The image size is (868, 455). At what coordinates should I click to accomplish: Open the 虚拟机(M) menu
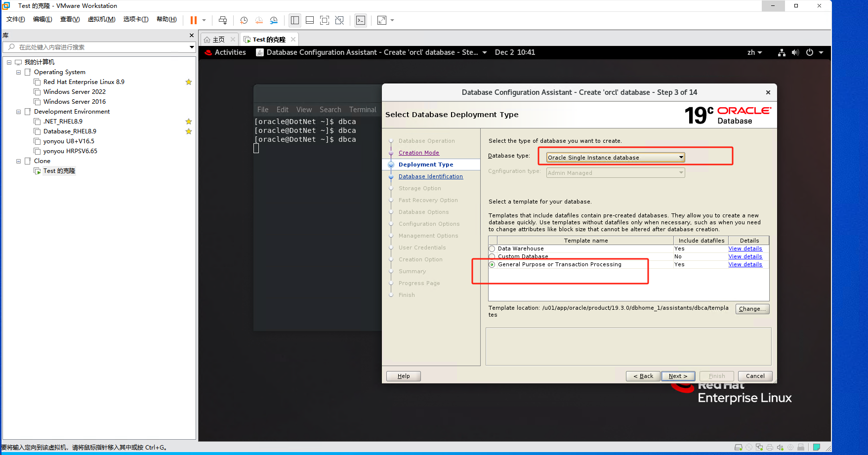(x=101, y=19)
